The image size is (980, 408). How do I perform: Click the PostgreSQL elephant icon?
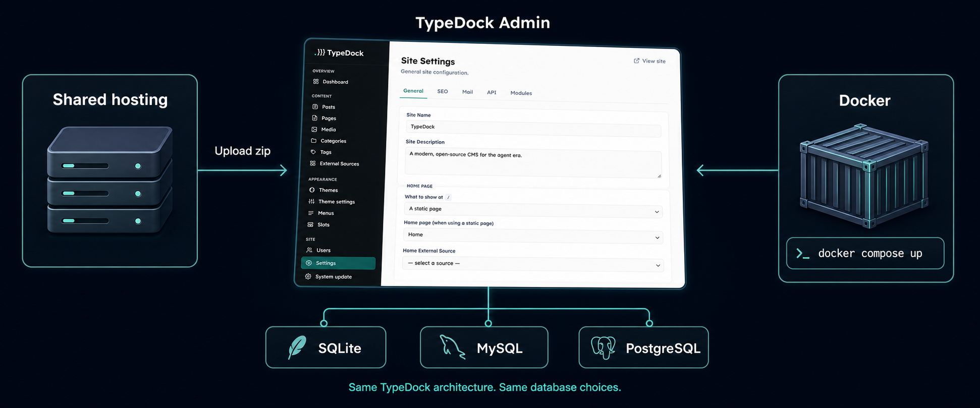[x=603, y=347]
